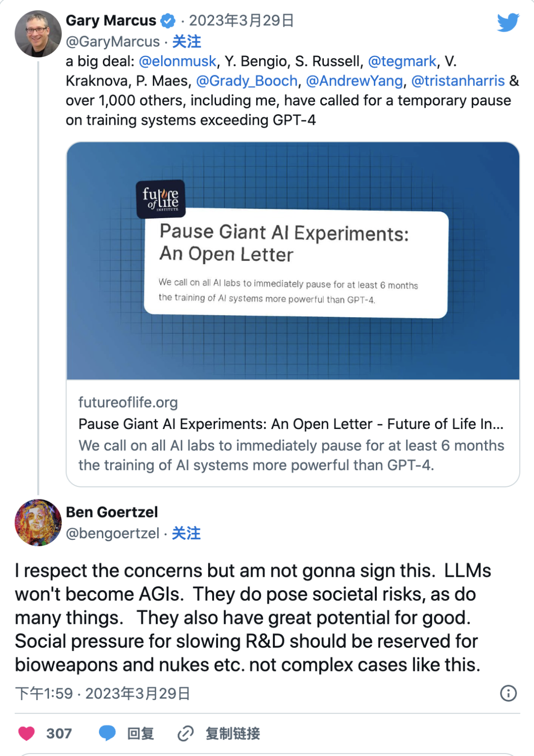The image size is (534, 756).
Task: Click the 复制链接 copy link text
Action: tap(233, 733)
